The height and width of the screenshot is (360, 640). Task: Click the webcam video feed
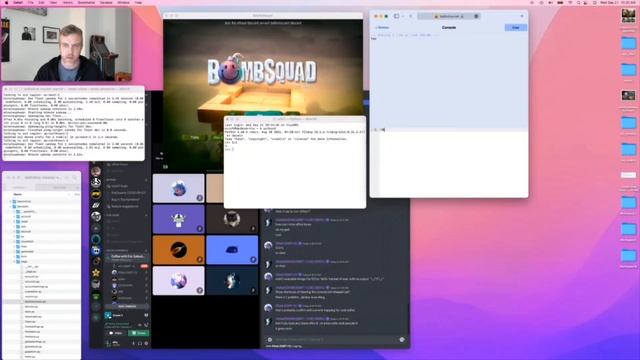point(67,44)
